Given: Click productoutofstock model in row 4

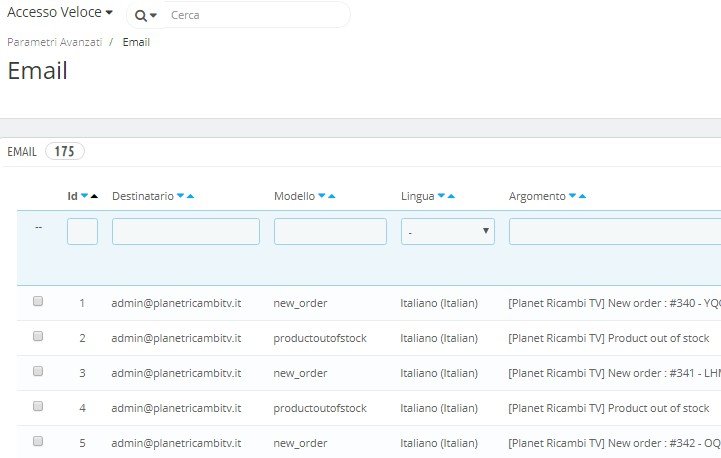Looking at the screenshot, I should (320, 408).
